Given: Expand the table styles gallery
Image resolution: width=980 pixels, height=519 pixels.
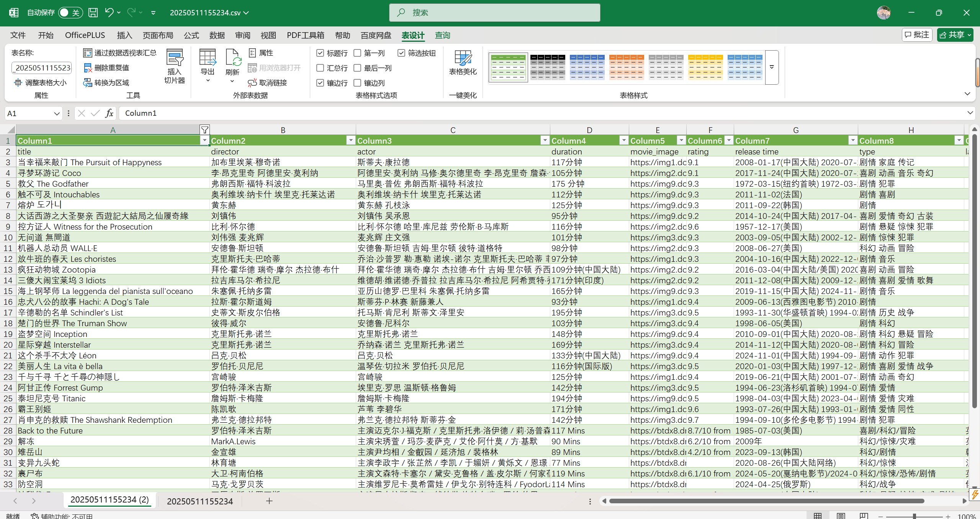Looking at the screenshot, I should coord(772,67).
